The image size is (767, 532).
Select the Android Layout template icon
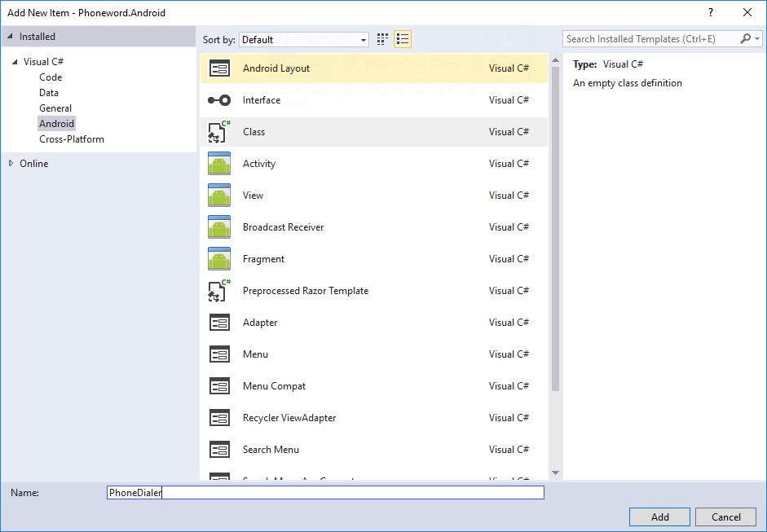219,68
